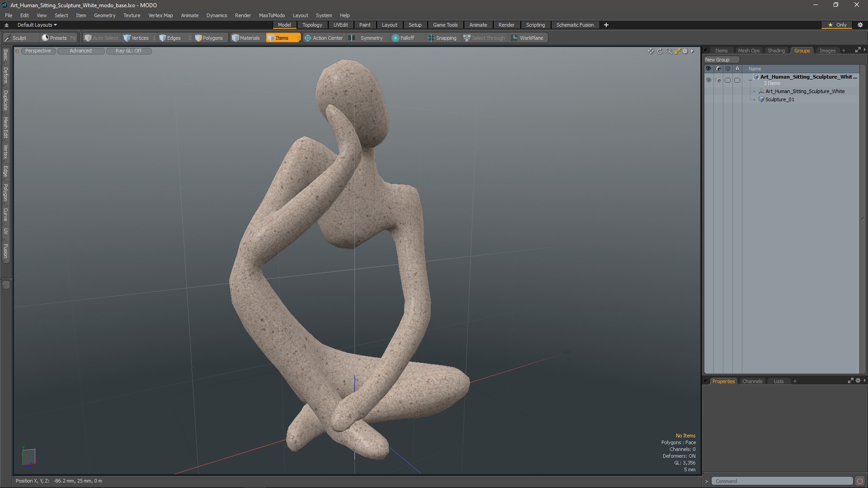
Task: Check the second box in group row
Action: pyautogui.click(x=737, y=80)
